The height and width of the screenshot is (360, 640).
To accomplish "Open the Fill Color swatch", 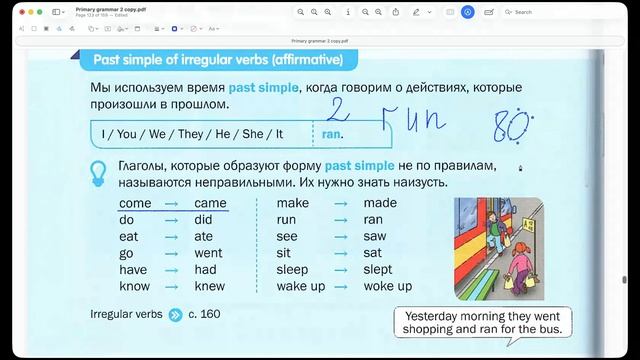I will click(193, 29).
